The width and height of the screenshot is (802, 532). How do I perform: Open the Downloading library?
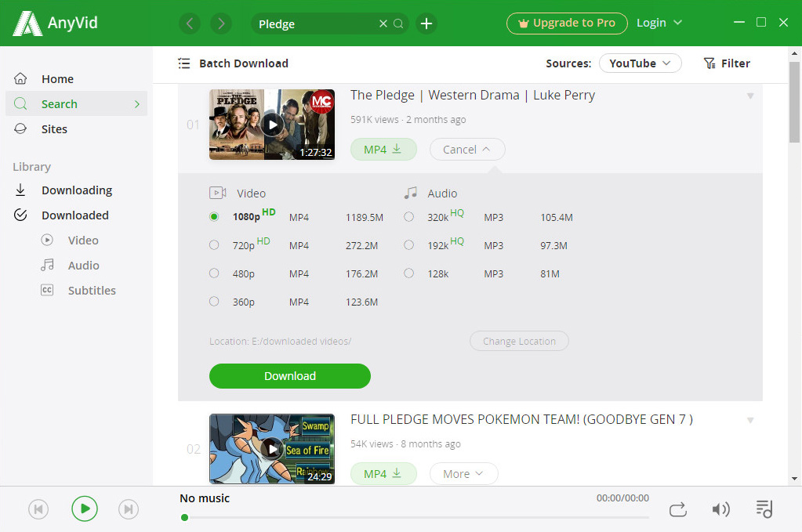(76, 190)
